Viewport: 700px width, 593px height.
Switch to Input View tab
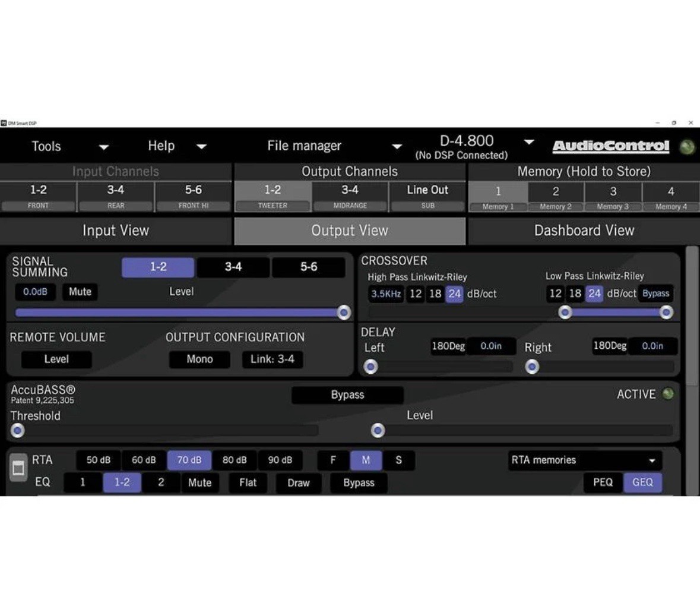pos(116,231)
